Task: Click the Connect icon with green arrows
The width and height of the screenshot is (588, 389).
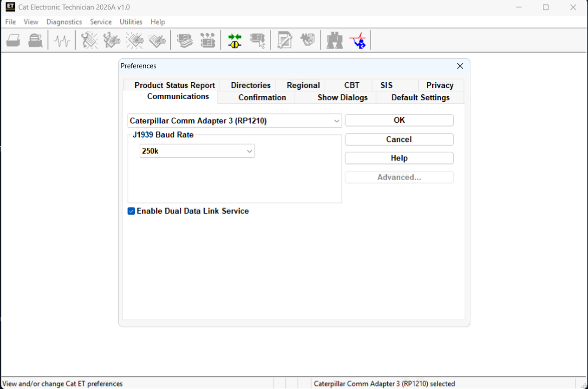Action: coord(234,40)
